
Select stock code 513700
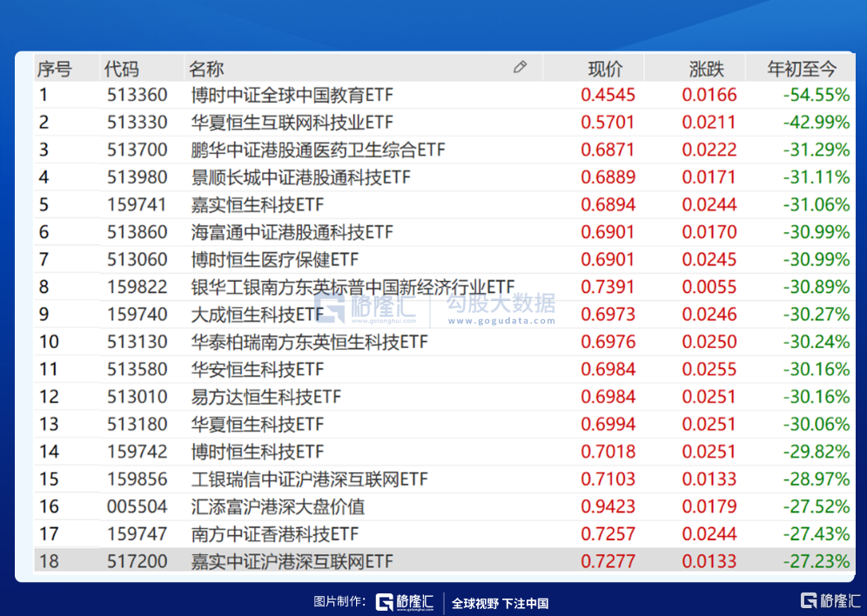(137, 150)
